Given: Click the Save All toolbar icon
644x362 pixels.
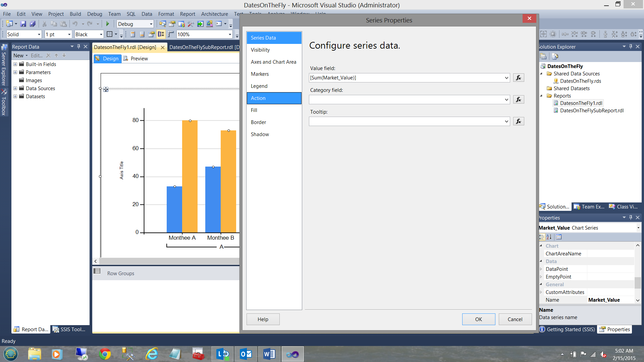Looking at the screenshot, I should 33,24.
